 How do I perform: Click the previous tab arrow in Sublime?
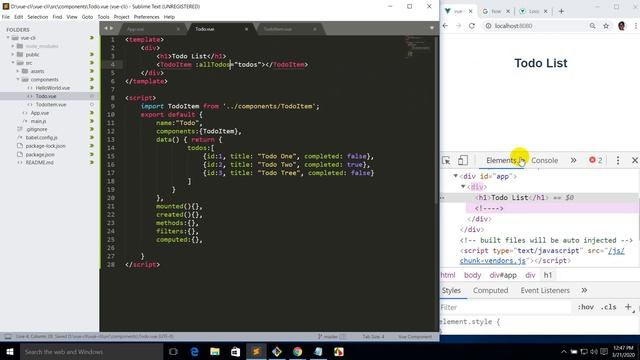106,28
